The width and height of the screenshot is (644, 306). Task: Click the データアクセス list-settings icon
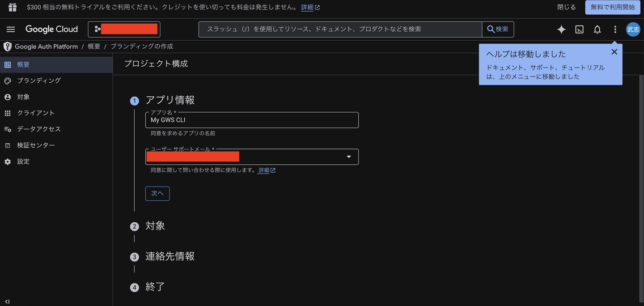click(8, 129)
